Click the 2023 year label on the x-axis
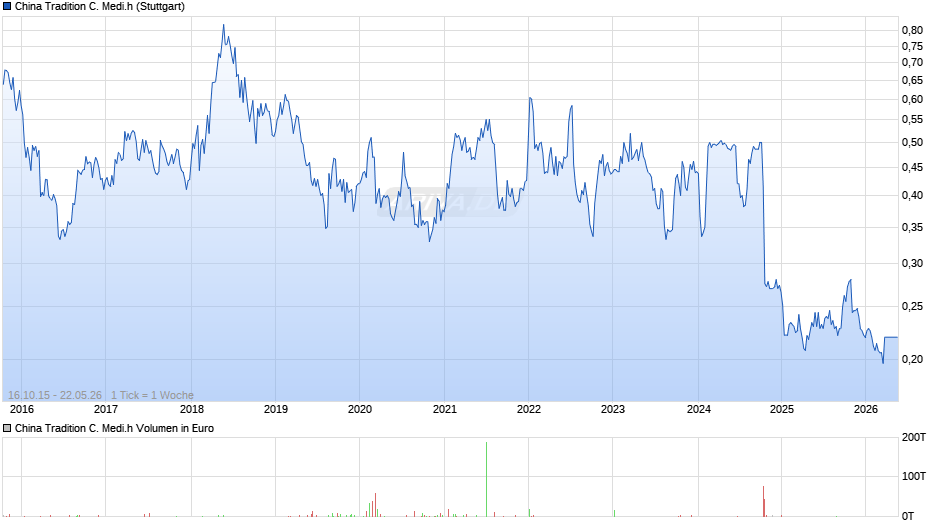The image size is (940, 526). 613,409
